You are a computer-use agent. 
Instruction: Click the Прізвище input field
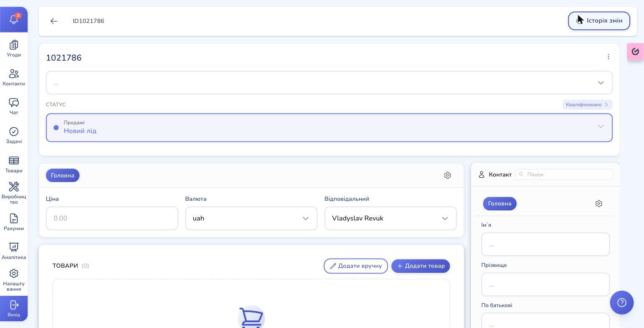pos(546,284)
